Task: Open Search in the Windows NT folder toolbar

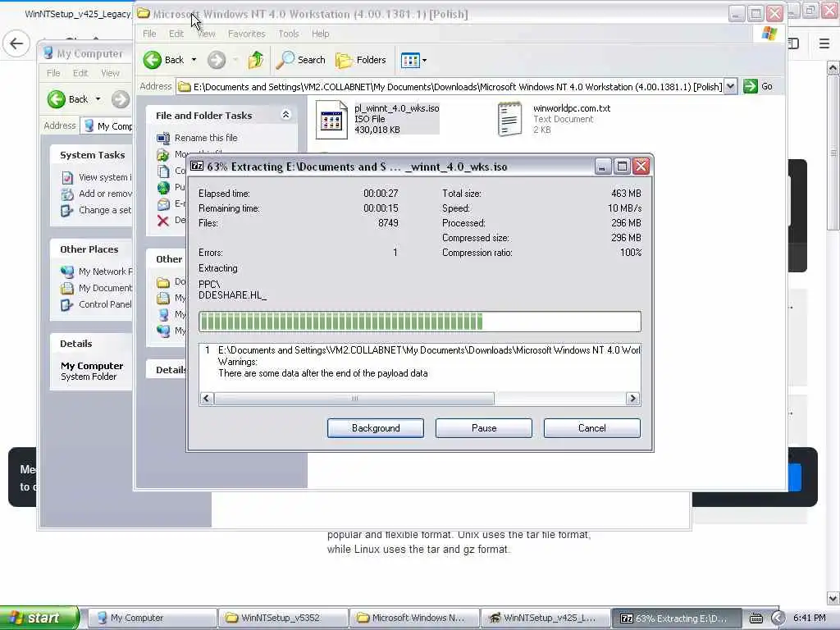Action: (x=300, y=60)
